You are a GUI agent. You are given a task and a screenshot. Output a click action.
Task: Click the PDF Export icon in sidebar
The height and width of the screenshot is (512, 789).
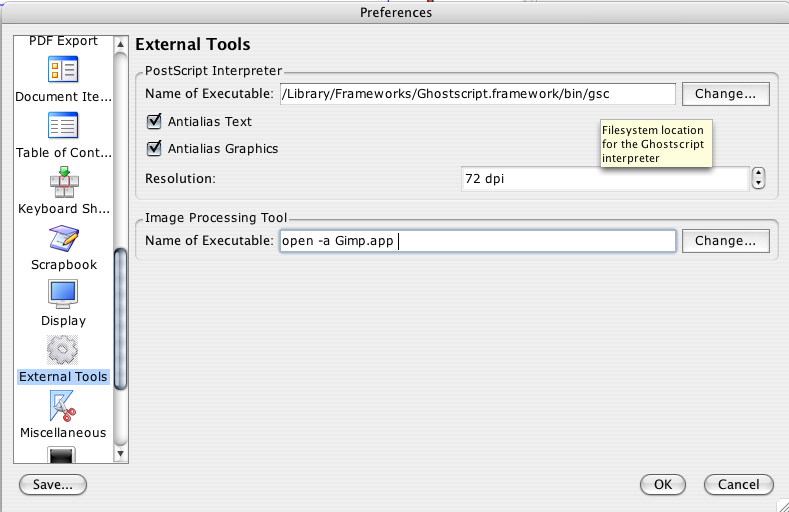tap(63, 40)
